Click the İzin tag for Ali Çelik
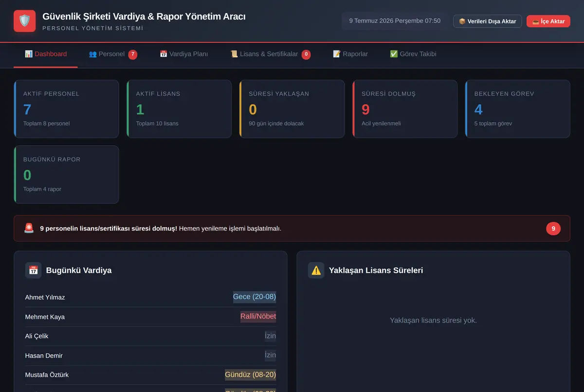The image size is (584, 392). (x=270, y=336)
